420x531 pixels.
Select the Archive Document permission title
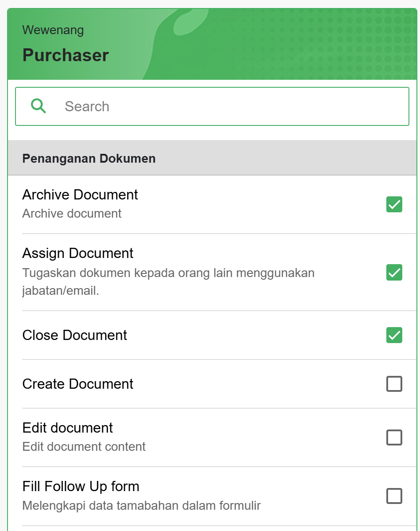pos(80,195)
